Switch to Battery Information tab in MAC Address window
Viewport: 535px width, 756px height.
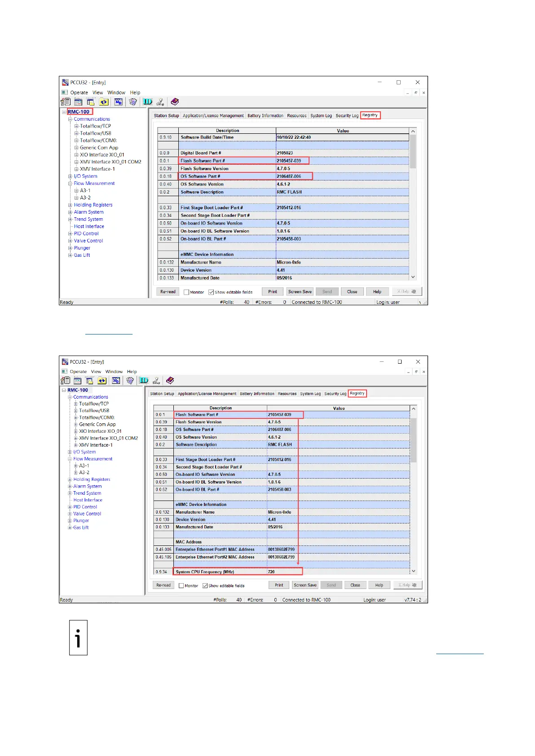click(x=257, y=394)
